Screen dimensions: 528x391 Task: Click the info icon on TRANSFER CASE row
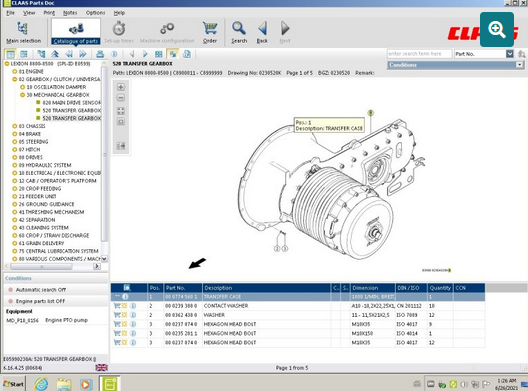[x=125, y=297]
